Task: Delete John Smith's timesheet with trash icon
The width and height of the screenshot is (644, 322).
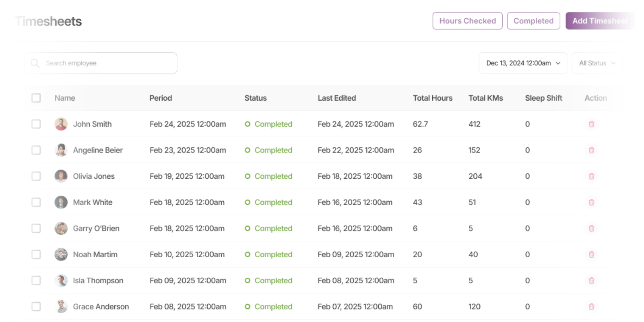Action: [x=591, y=124]
